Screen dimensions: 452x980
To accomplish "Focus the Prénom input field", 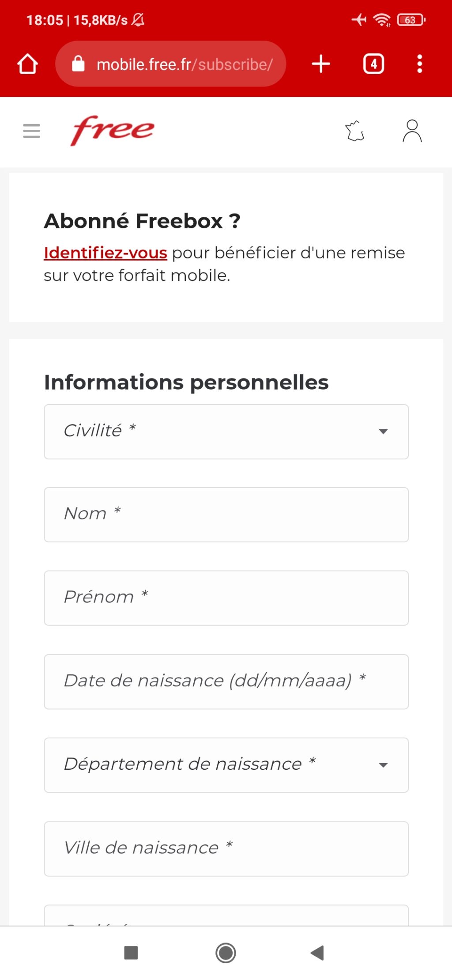I will click(226, 598).
